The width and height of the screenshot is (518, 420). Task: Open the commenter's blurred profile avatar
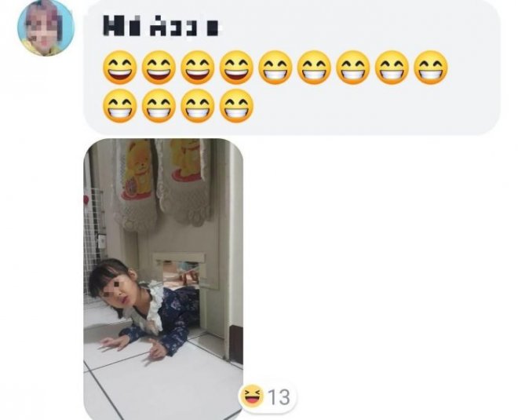[x=46, y=27]
